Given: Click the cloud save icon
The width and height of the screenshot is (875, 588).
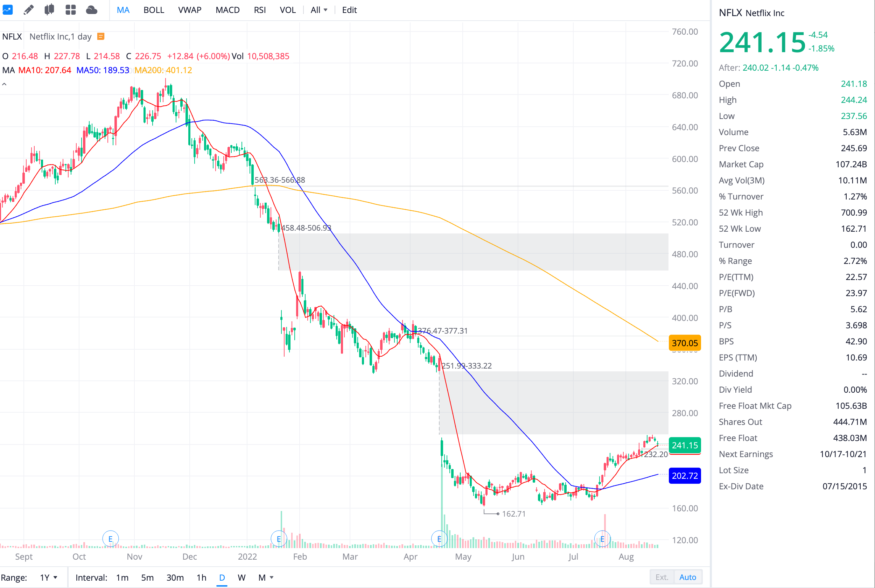Looking at the screenshot, I should [91, 10].
